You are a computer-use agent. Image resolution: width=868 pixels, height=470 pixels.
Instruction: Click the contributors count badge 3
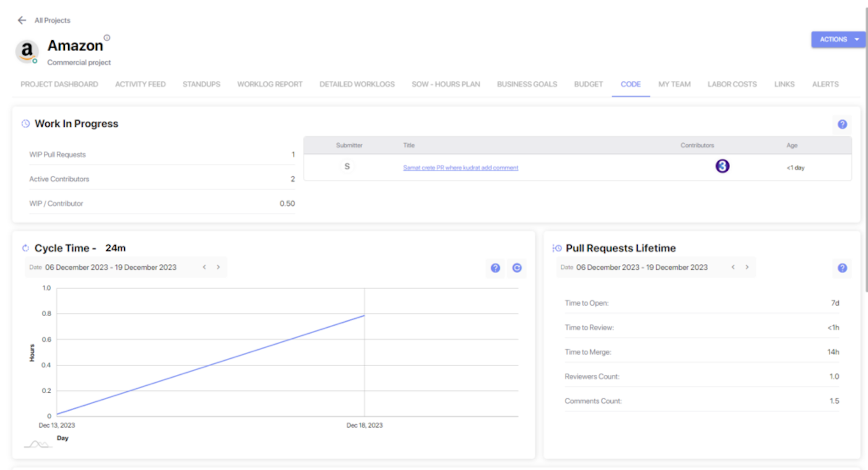pyautogui.click(x=723, y=166)
